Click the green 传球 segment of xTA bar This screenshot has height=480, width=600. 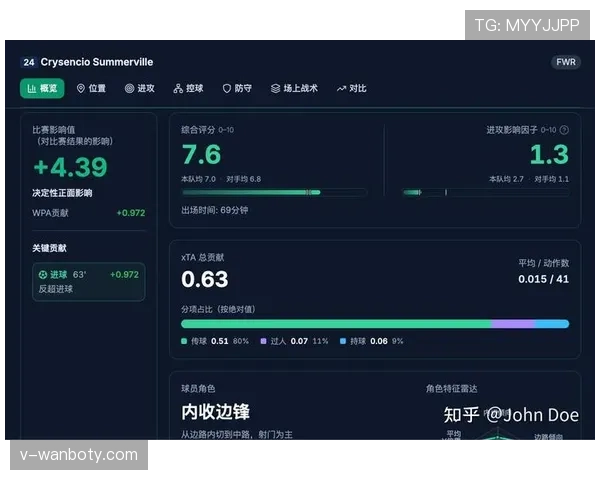point(336,324)
